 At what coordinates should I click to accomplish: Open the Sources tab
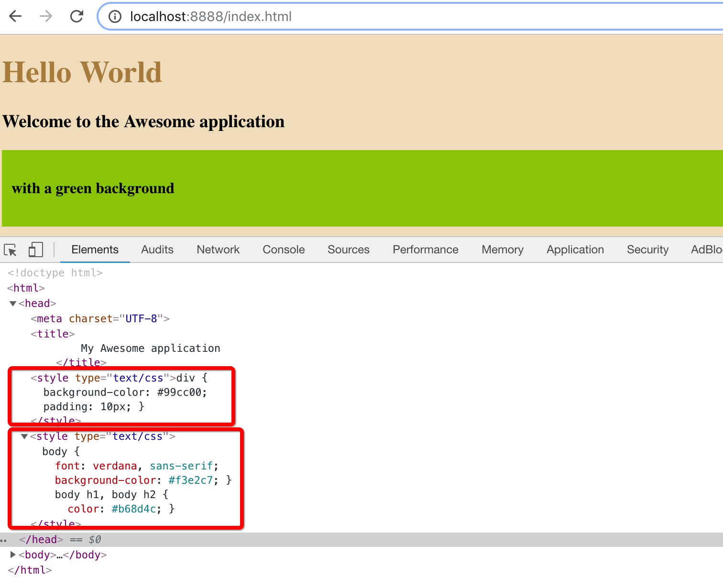pyautogui.click(x=349, y=250)
